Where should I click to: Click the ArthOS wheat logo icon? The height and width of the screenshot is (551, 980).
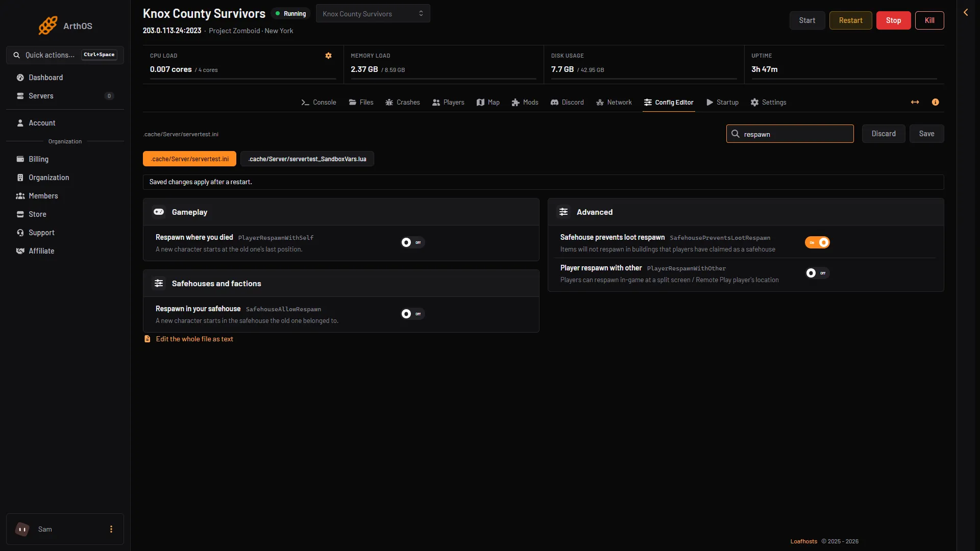pos(48,26)
